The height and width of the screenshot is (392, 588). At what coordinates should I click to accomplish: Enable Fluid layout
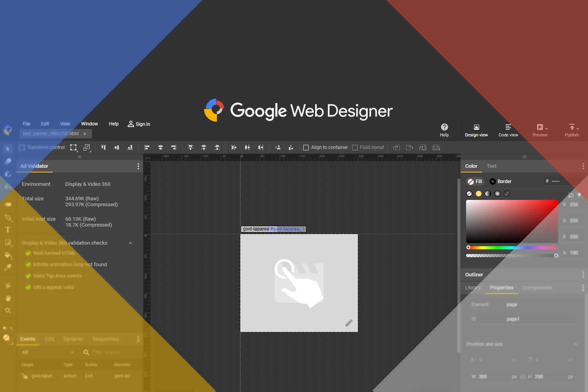[x=355, y=147]
